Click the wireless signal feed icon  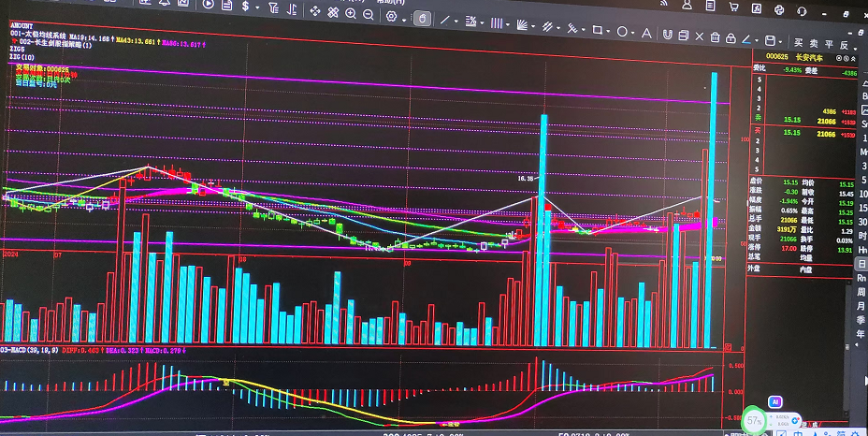coord(665,4)
